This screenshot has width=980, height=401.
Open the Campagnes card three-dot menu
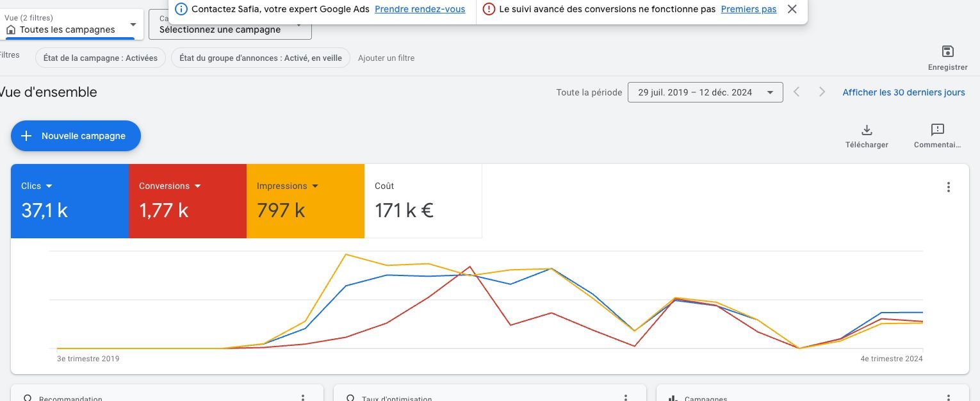[949, 398]
